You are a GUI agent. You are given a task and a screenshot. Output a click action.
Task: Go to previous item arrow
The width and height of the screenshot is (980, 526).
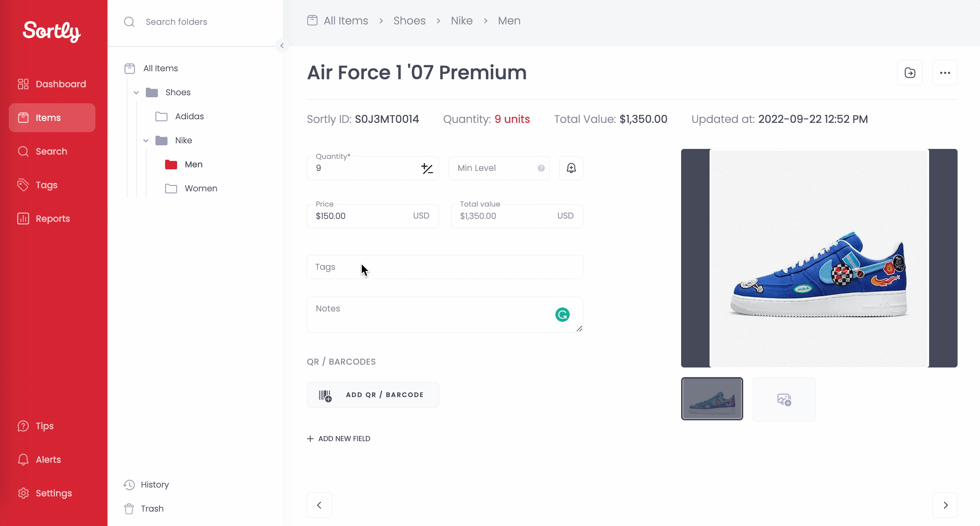pyautogui.click(x=319, y=505)
